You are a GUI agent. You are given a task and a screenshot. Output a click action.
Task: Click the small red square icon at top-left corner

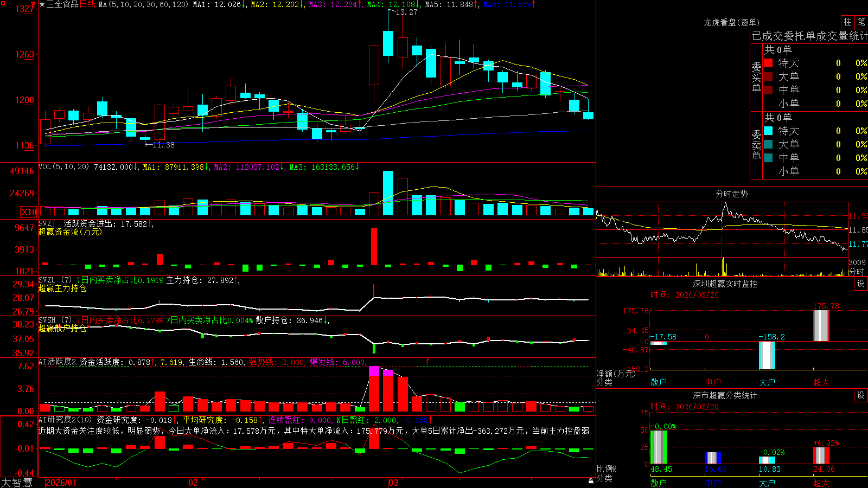(2, 2)
